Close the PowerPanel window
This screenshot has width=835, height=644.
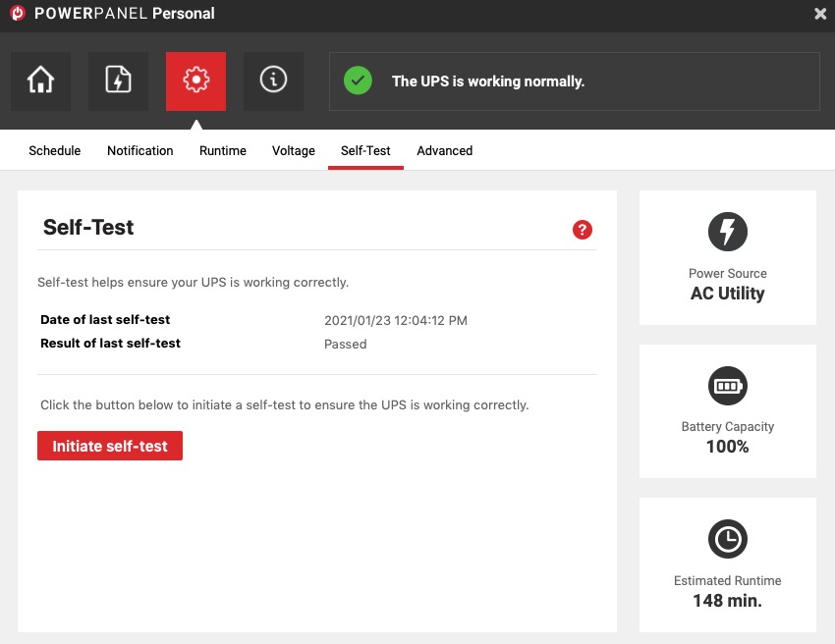(x=820, y=14)
